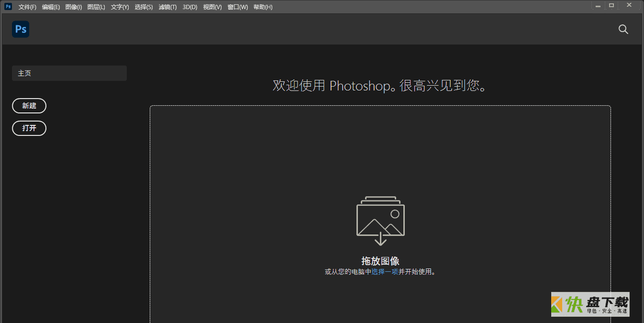This screenshot has height=323, width=644.
Task: Open the 图层(L) menu
Action: coord(96,7)
